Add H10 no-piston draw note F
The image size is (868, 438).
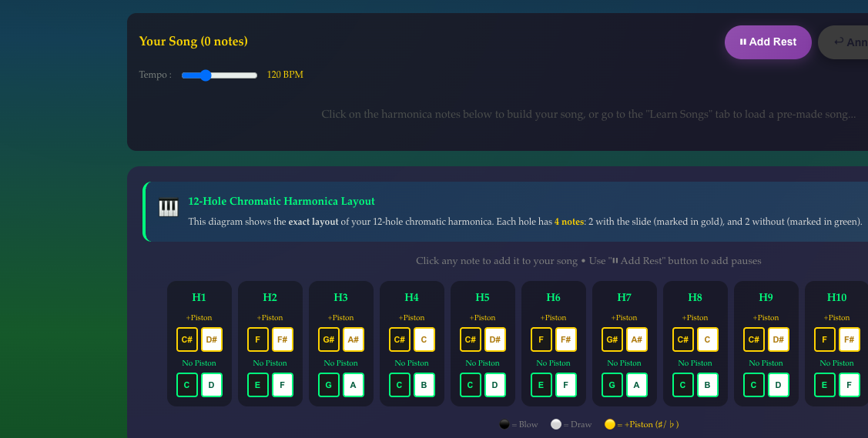pyautogui.click(x=850, y=385)
